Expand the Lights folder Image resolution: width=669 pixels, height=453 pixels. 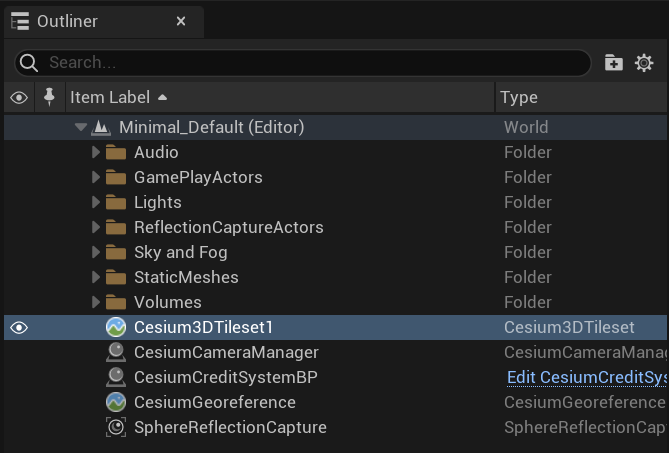pos(96,202)
